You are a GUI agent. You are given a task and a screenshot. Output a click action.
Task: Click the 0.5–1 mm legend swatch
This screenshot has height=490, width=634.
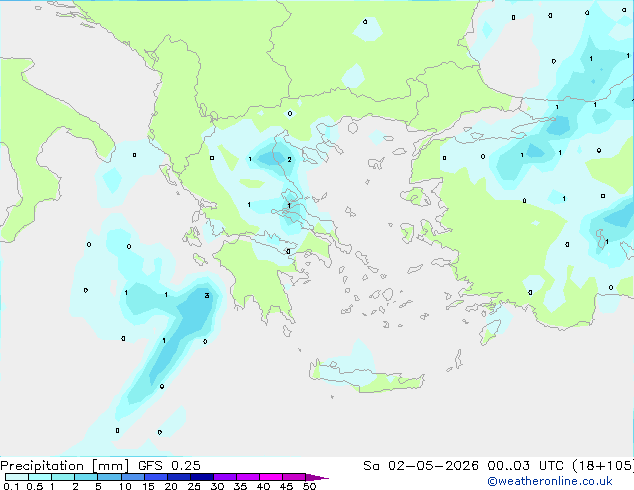[40, 477]
